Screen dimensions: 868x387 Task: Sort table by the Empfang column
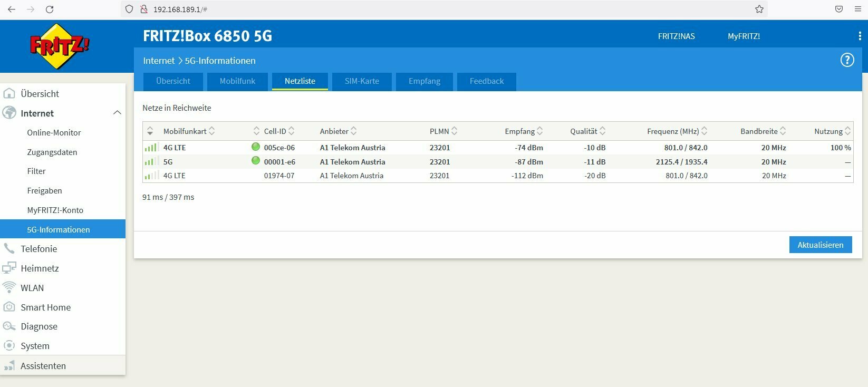click(524, 131)
